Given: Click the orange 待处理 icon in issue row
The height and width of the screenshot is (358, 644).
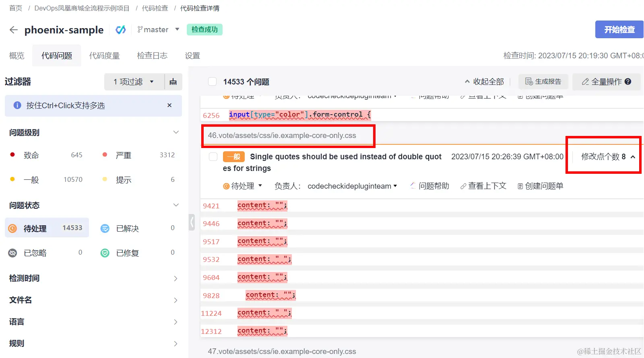Looking at the screenshot, I should pos(226,186).
